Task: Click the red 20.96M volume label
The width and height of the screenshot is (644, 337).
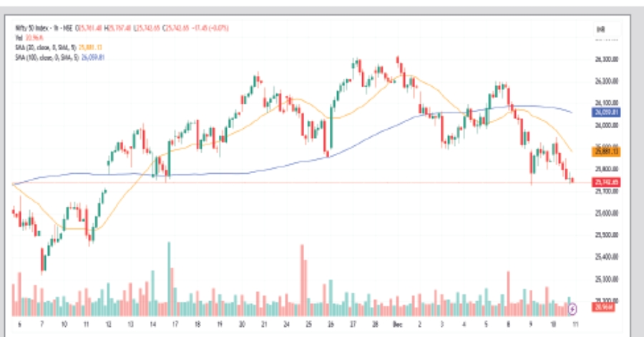Action: click(x=604, y=308)
